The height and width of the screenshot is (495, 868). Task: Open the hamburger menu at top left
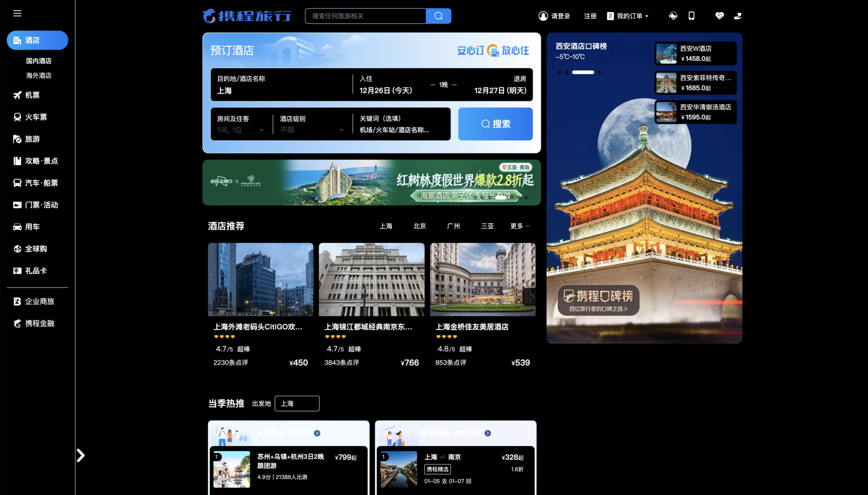pyautogui.click(x=17, y=13)
